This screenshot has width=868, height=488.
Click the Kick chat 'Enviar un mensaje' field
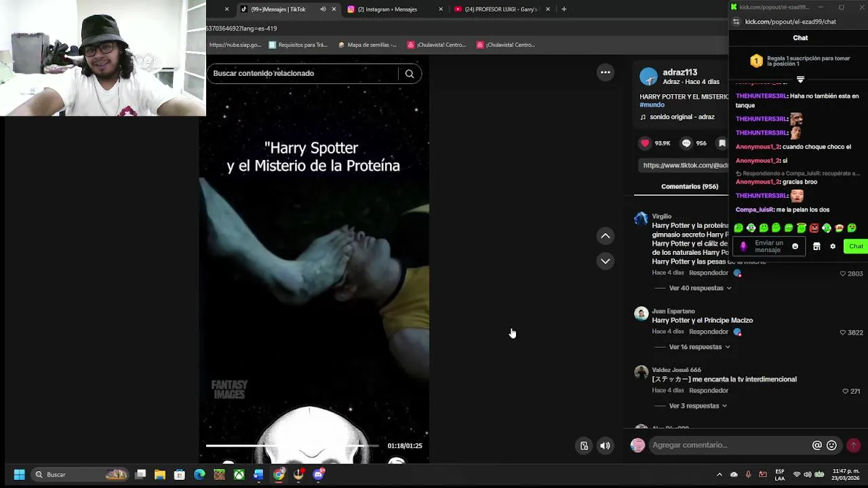(768, 247)
